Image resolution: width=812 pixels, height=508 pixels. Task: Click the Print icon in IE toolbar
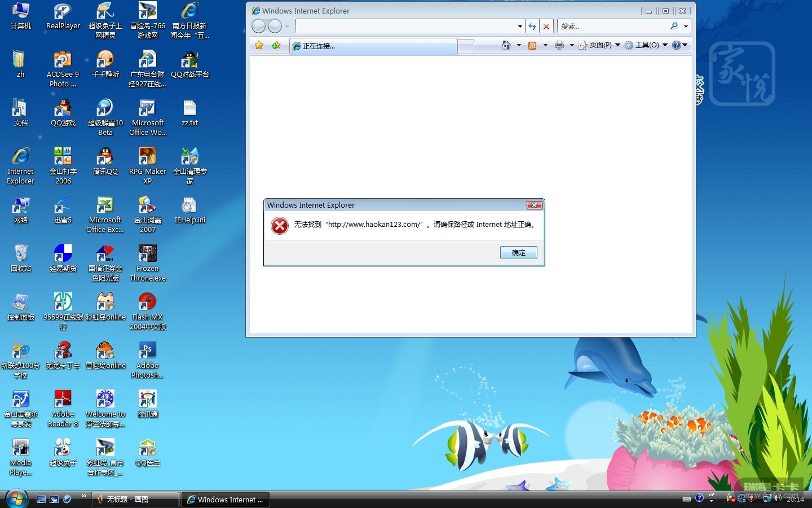[x=559, y=45]
